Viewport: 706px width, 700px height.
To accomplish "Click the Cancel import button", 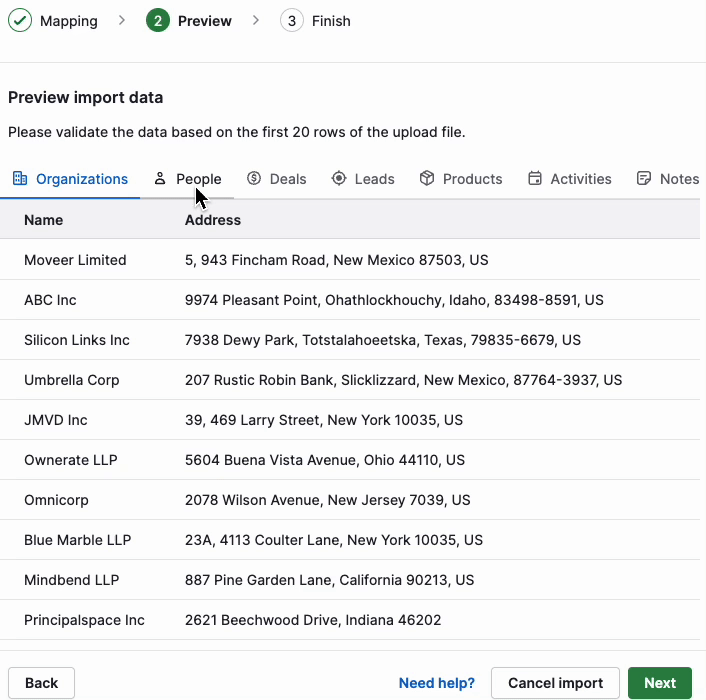I will pos(555,683).
